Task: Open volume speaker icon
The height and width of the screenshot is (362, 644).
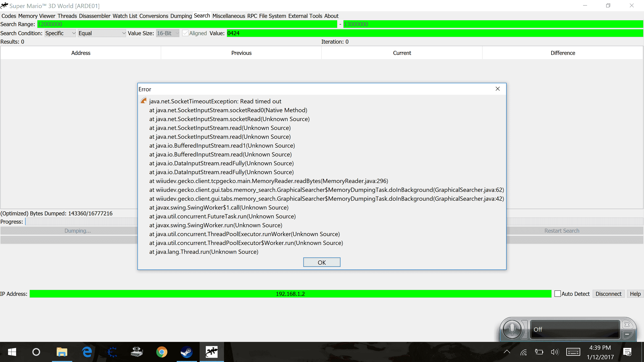Action: (555, 352)
